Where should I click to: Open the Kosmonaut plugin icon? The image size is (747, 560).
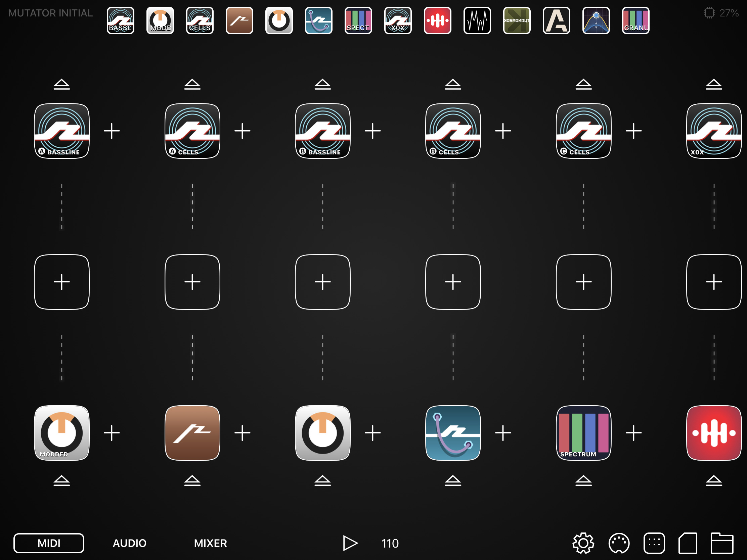click(x=517, y=20)
